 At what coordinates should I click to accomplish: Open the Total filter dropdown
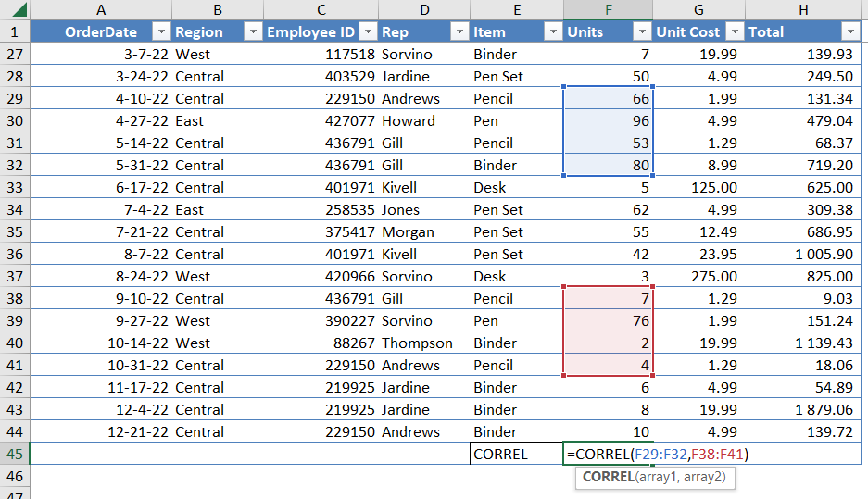pyautogui.click(x=850, y=32)
